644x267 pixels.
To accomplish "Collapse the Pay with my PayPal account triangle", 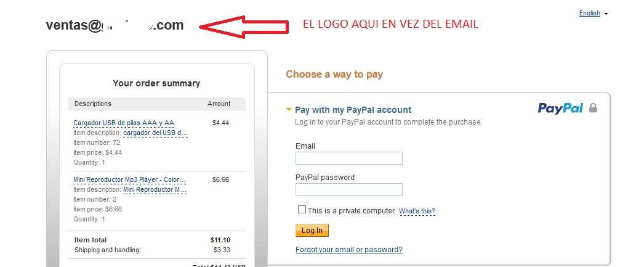I will pos(289,110).
